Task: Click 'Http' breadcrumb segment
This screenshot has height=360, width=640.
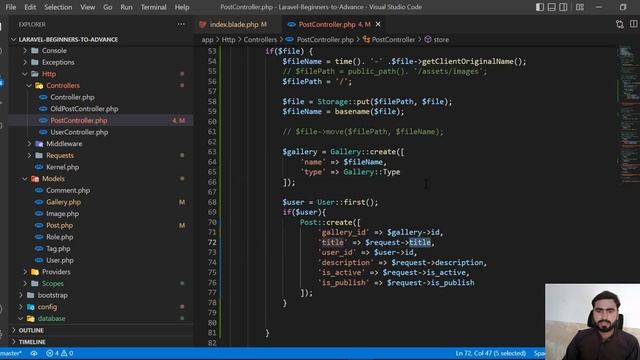Action: pos(228,40)
